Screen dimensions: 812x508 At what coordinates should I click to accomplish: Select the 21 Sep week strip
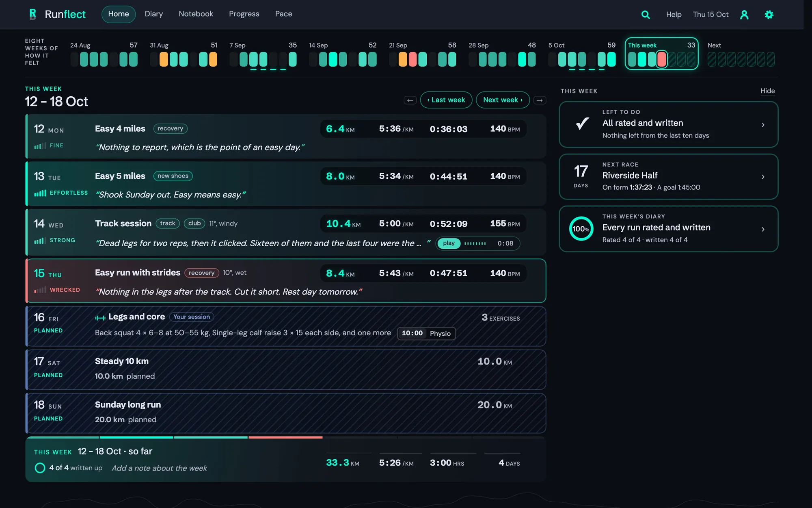(x=422, y=54)
